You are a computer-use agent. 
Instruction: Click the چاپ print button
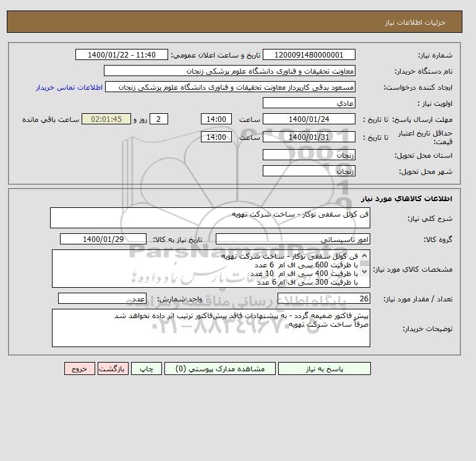[147, 369]
